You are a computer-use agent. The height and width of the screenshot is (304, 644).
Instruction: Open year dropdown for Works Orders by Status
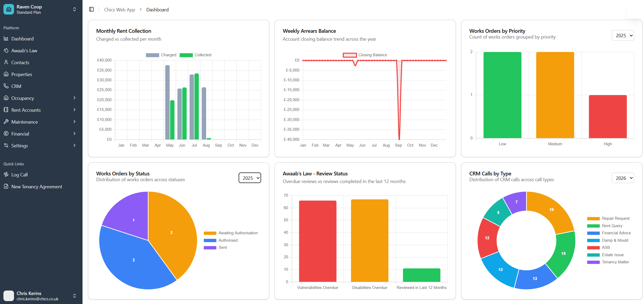pyautogui.click(x=249, y=178)
